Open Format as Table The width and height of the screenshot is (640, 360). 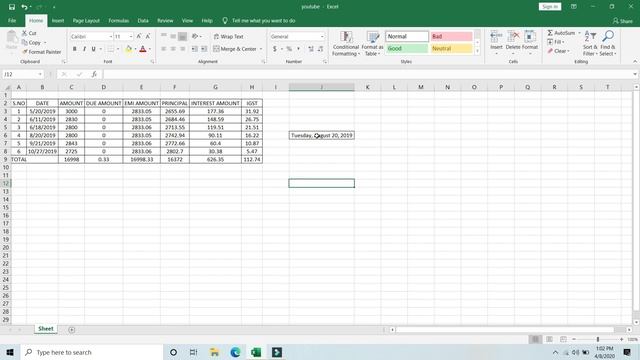(372, 43)
